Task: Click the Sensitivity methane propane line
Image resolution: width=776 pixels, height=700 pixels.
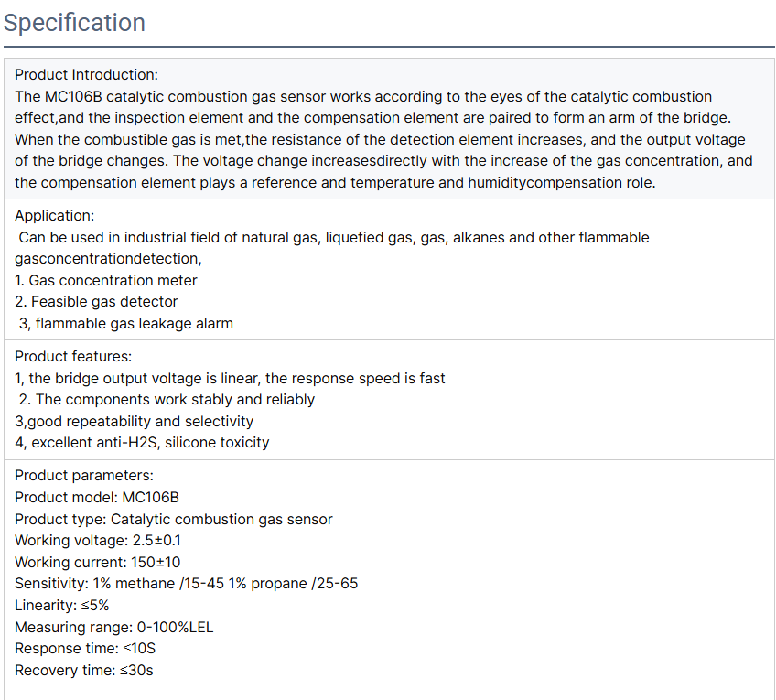Action: [x=186, y=584]
